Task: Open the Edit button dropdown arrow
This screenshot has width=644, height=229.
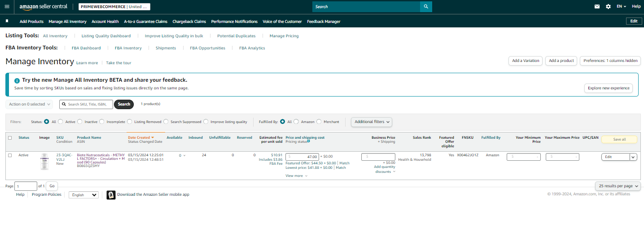Action: pyautogui.click(x=633, y=157)
